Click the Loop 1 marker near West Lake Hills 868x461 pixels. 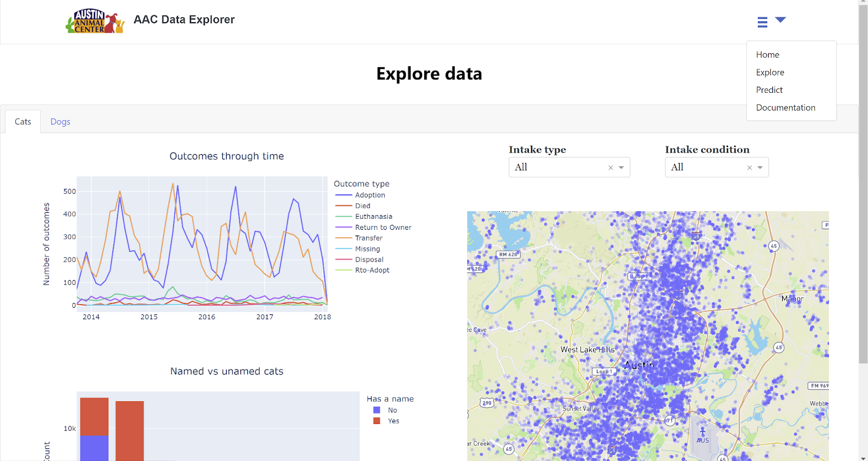[x=604, y=371]
